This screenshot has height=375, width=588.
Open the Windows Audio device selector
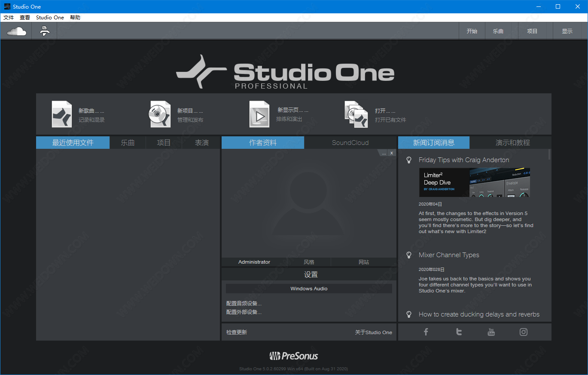point(309,289)
